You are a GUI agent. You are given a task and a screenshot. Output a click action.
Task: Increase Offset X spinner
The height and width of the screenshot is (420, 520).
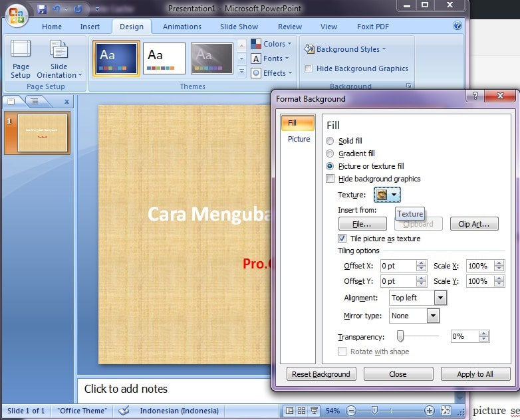coord(421,263)
